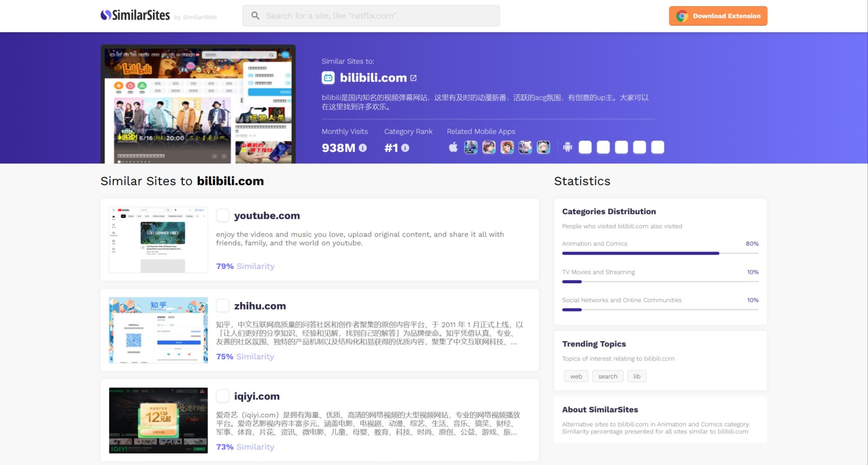Click the favicon placeholder beside youtube.com
The image size is (868, 465).
pyautogui.click(x=223, y=215)
